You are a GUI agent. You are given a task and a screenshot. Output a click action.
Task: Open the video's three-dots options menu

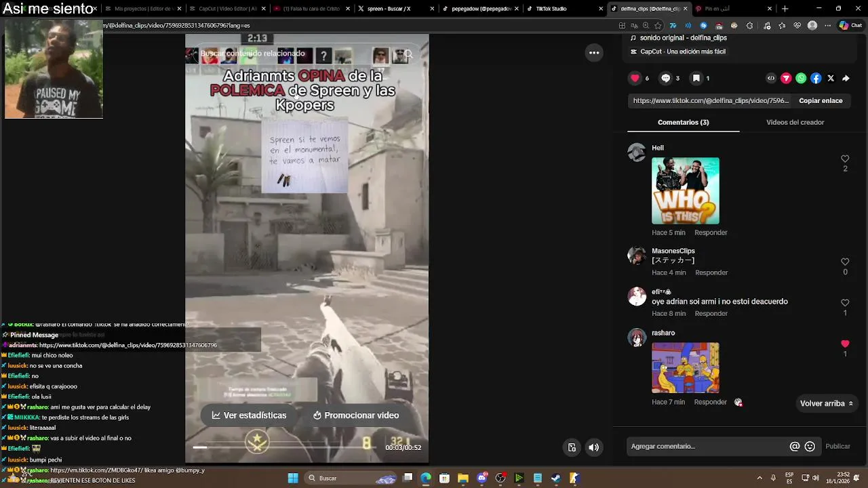[x=594, y=53]
